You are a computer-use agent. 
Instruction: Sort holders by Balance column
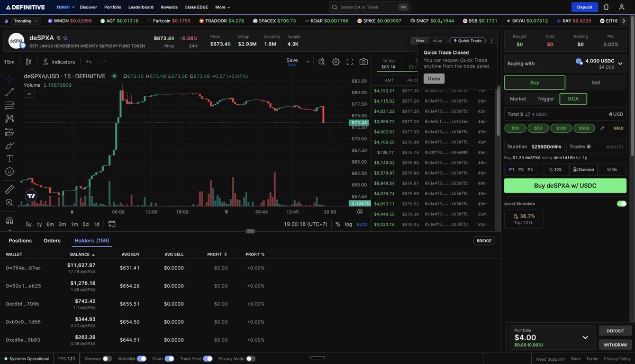[83, 254]
